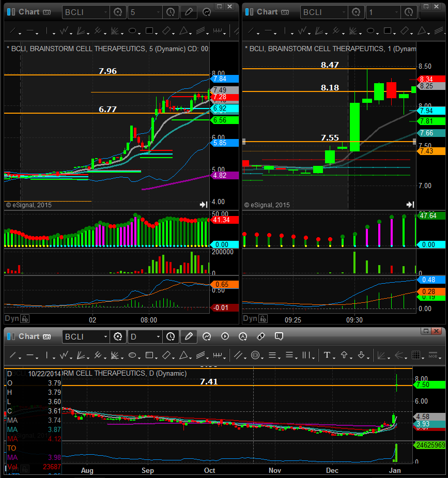Open horizontal line options arrow in 5-minute chart
Screen dimensions: 448x478
[x=37, y=33]
